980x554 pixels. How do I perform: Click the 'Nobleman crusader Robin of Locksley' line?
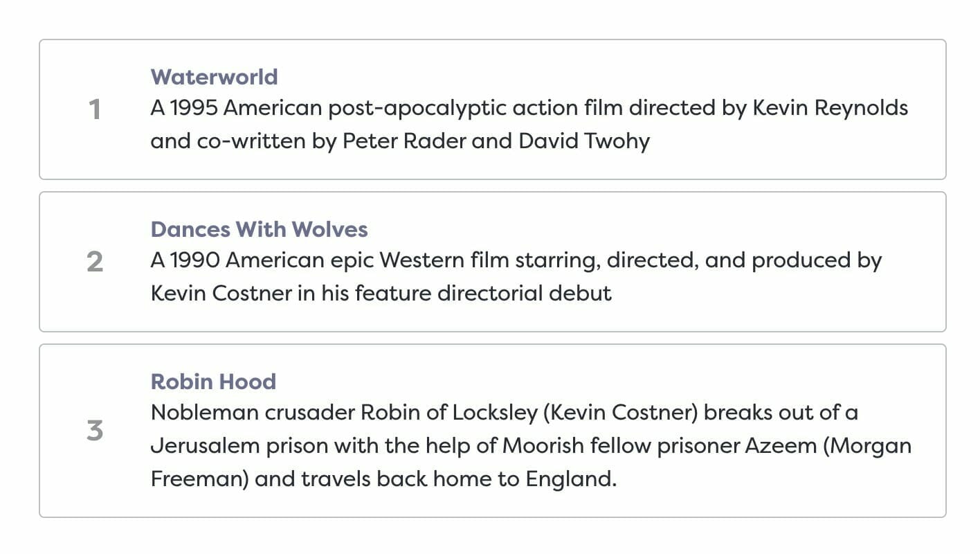505,413
